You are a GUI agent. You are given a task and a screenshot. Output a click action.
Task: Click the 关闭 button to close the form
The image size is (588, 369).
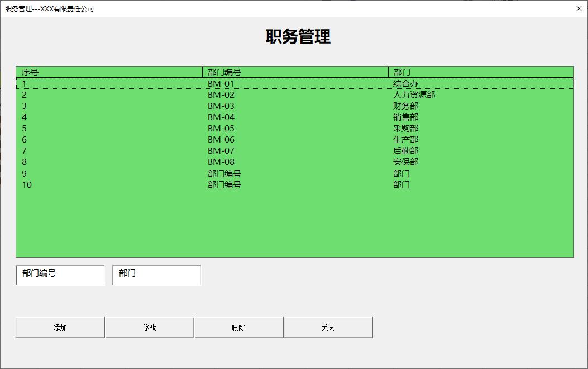(x=328, y=328)
